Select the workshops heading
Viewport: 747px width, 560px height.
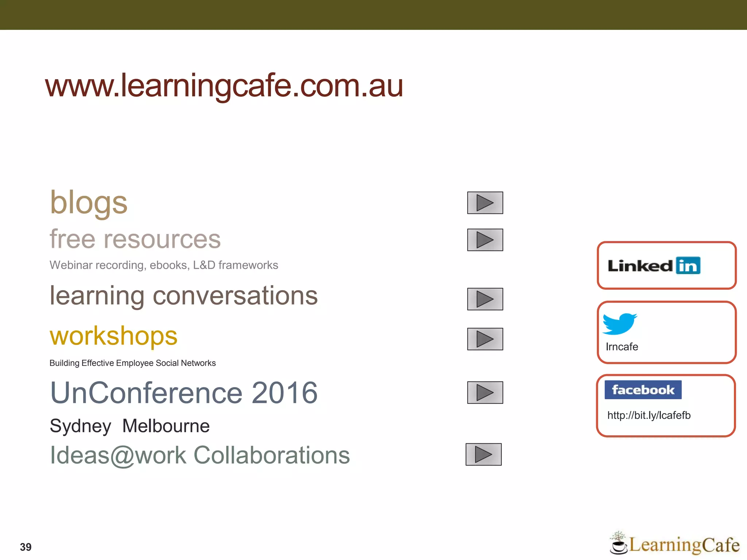point(113,336)
